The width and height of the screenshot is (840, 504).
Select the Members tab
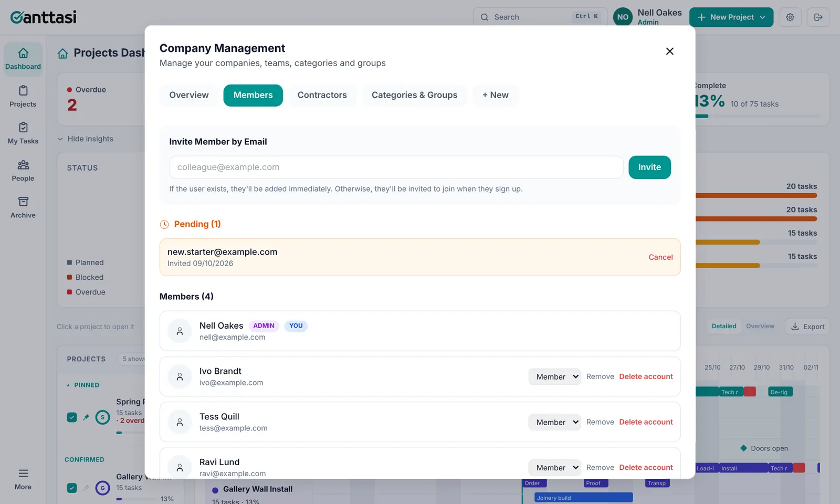(x=253, y=95)
